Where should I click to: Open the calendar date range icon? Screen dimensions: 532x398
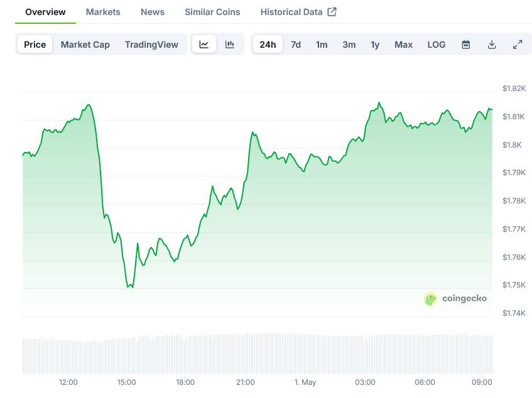(465, 44)
